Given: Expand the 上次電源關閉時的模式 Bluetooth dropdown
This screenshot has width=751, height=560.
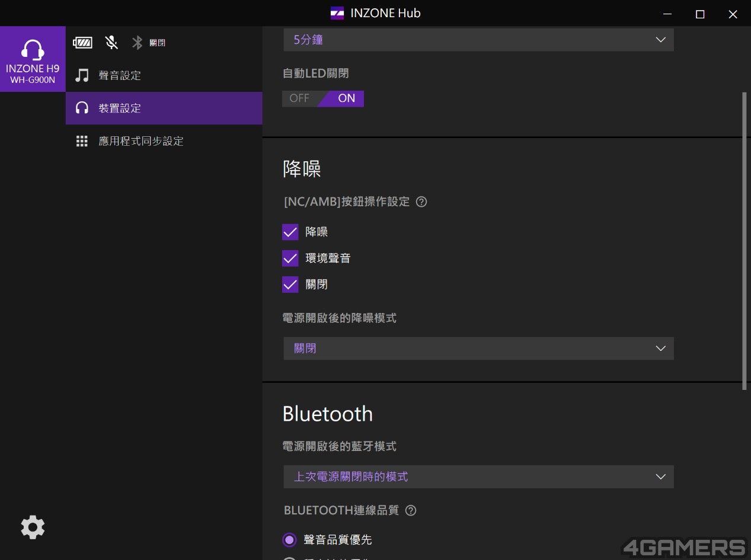Looking at the screenshot, I should pos(478,476).
